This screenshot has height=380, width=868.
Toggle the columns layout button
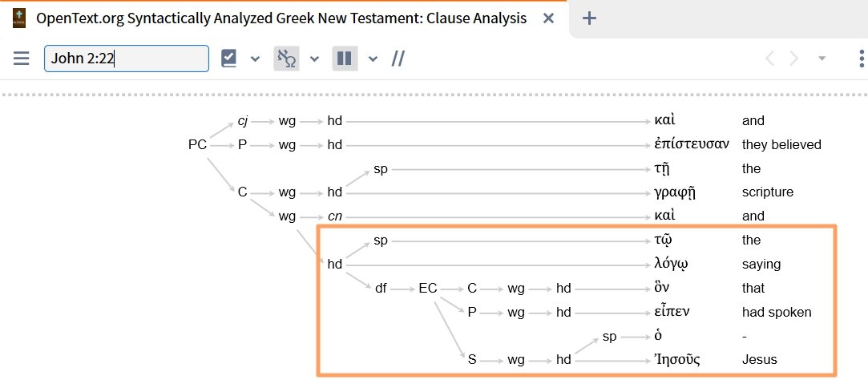[345, 59]
